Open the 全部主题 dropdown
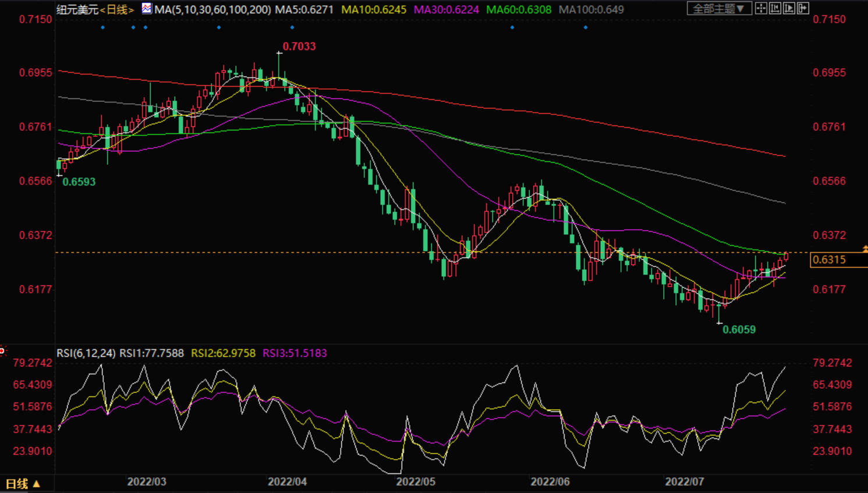Image resolution: width=868 pixels, height=493 pixels. coord(718,9)
